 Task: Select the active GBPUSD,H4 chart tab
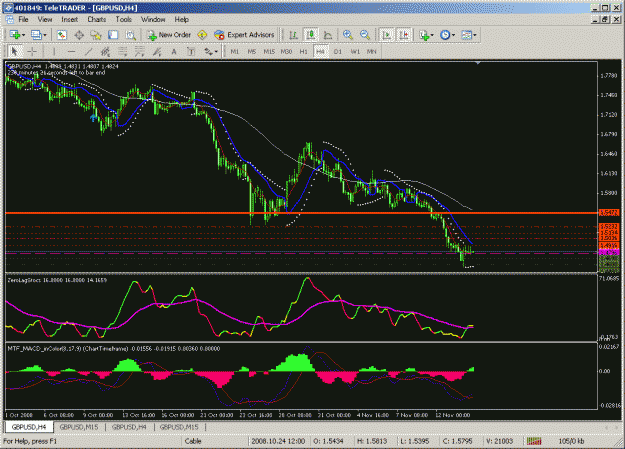click(x=29, y=427)
